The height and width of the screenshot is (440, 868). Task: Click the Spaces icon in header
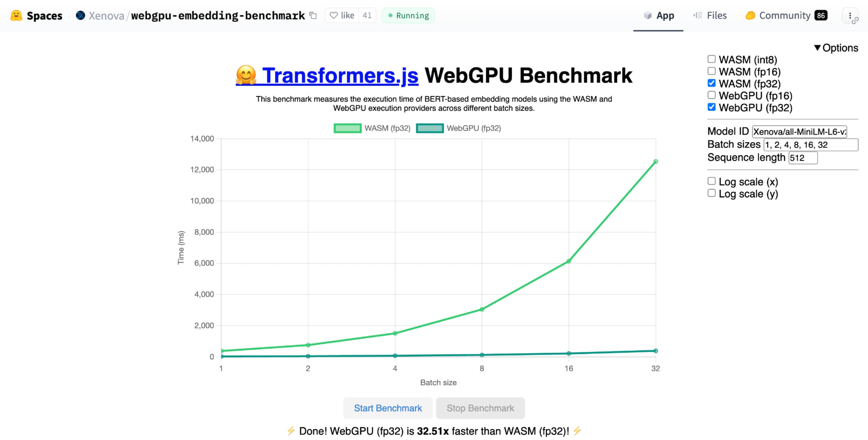pos(15,15)
